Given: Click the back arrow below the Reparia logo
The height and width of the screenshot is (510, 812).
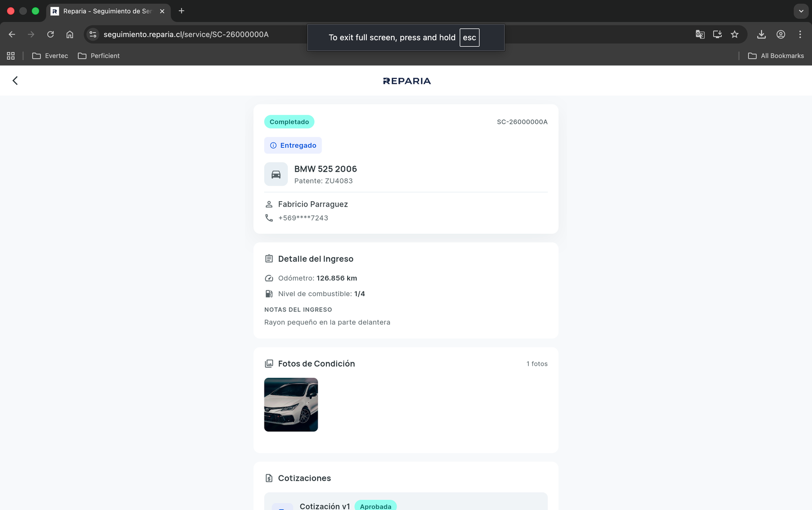Looking at the screenshot, I should pos(15,80).
